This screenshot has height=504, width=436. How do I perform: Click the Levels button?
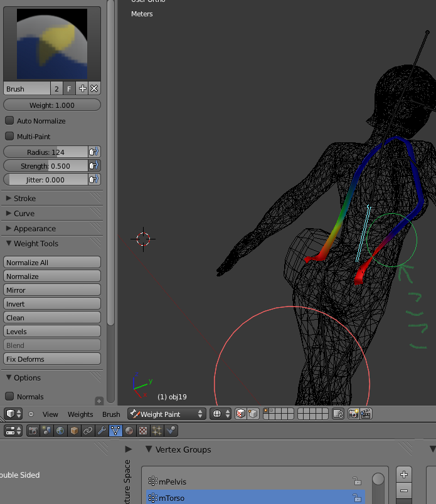(x=52, y=332)
